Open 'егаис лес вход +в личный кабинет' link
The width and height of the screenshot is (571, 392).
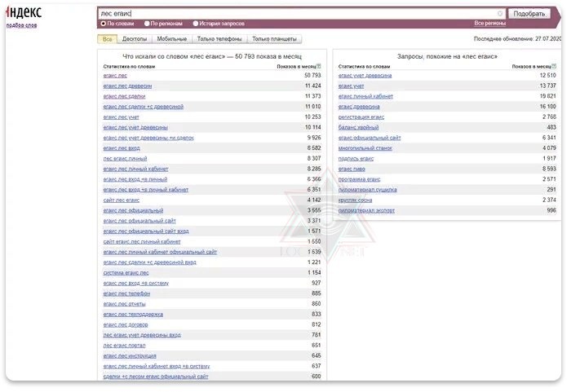click(x=146, y=190)
